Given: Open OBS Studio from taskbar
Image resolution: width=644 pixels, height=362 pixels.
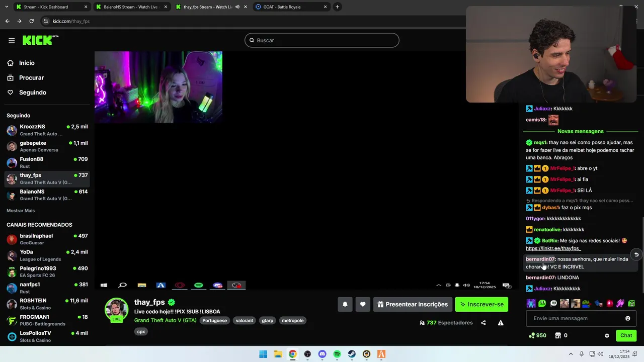Looking at the screenshot, I should (307, 354).
